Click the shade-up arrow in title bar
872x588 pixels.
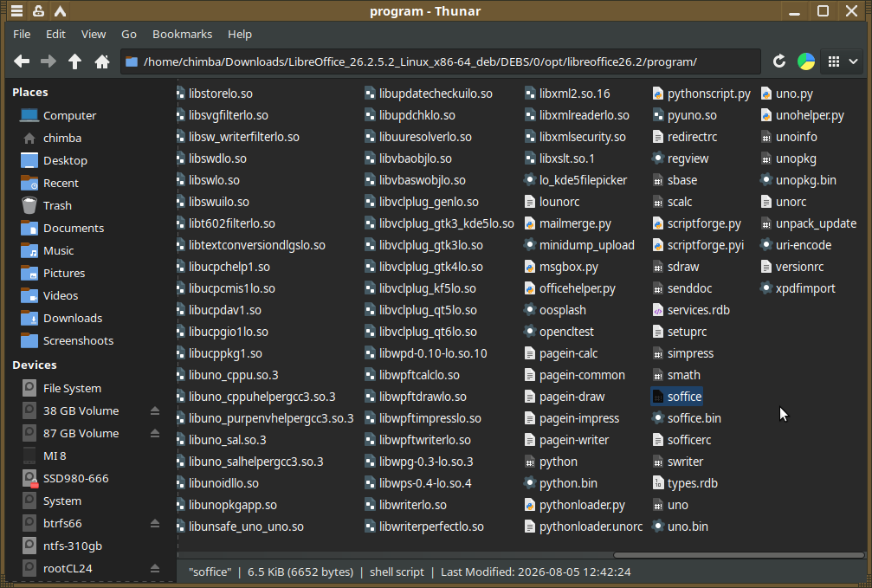click(x=60, y=10)
